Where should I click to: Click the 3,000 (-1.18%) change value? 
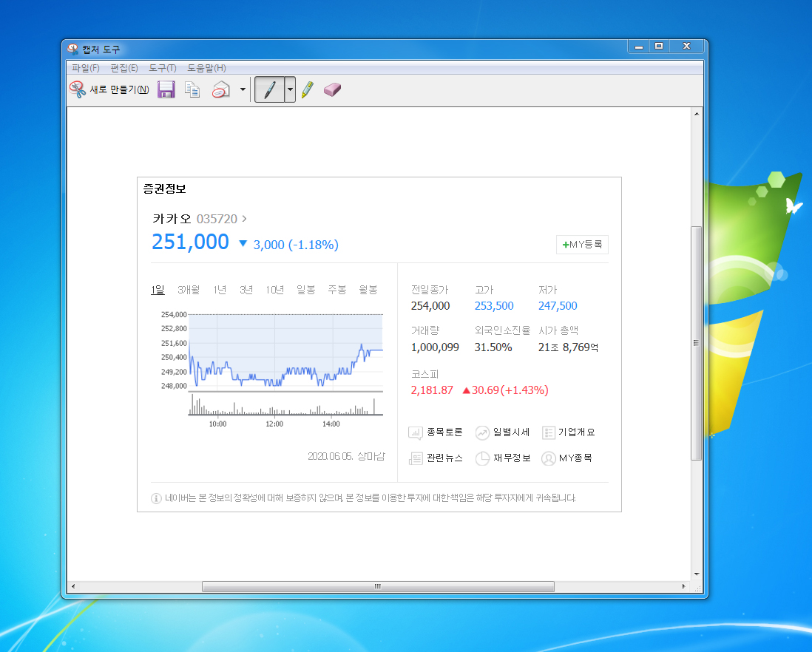click(296, 245)
